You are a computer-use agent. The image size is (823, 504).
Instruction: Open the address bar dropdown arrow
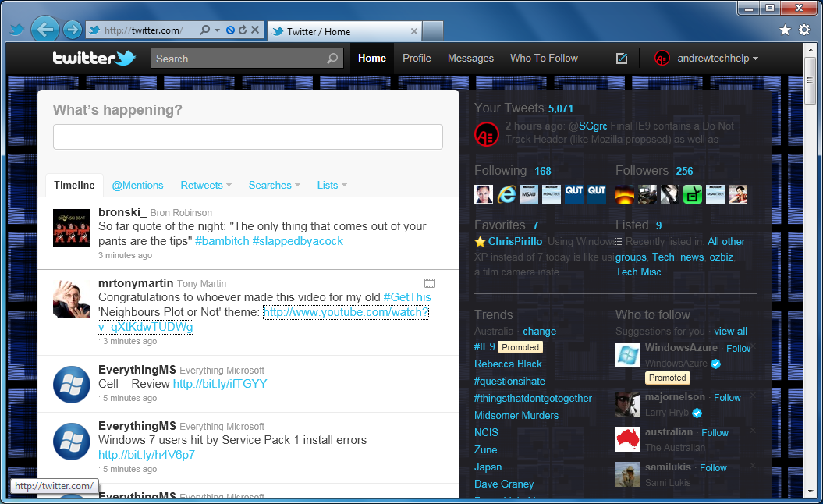[x=218, y=30]
